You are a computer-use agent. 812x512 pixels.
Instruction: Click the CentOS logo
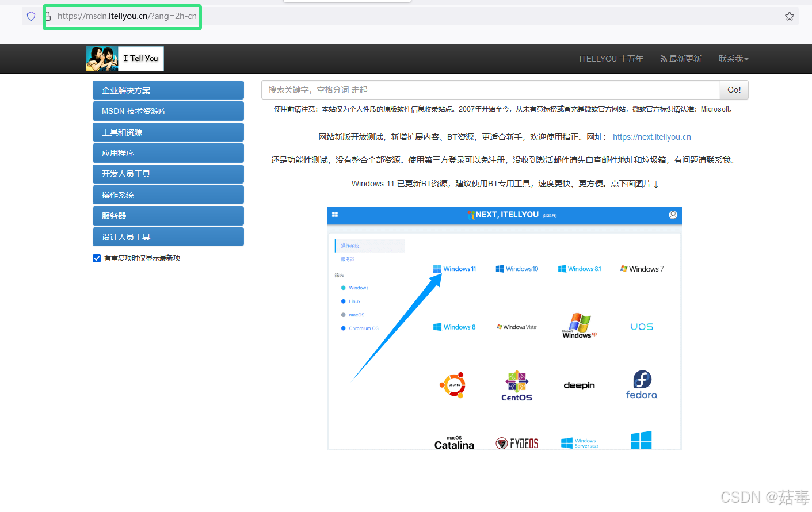click(517, 385)
